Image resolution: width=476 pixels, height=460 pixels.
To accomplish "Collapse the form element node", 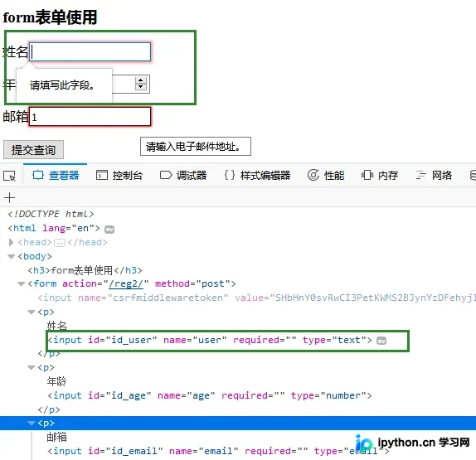I will pyautogui.click(x=21, y=284).
